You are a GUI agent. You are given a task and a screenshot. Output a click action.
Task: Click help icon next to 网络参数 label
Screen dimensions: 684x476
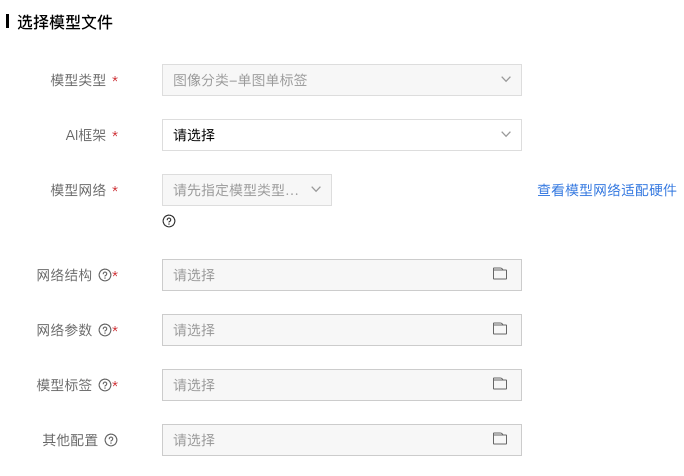(x=105, y=330)
